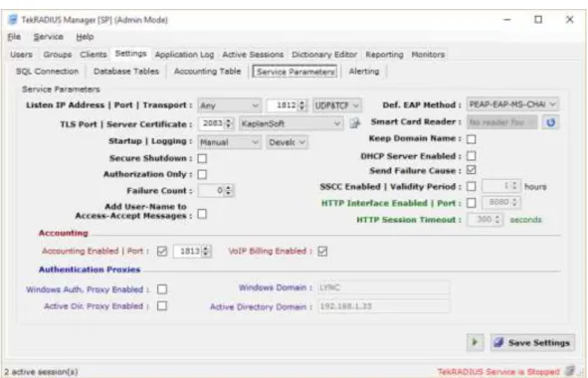Maximize the TekRADIUS Manager window
Viewport: 588px width, 378px height.
point(538,20)
